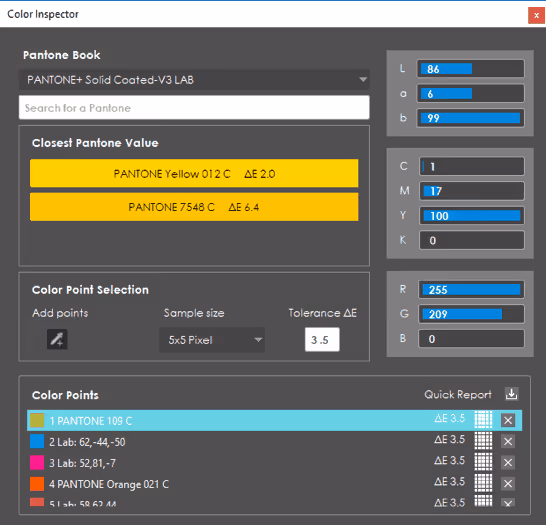The width and height of the screenshot is (546, 525).
Task: Select PANTONE 7548 C match
Action: click(194, 207)
